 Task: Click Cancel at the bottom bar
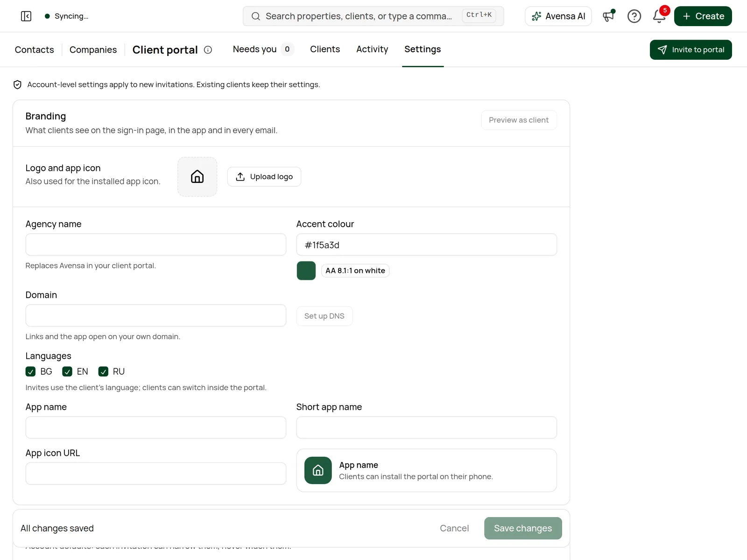[x=454, y=528]
